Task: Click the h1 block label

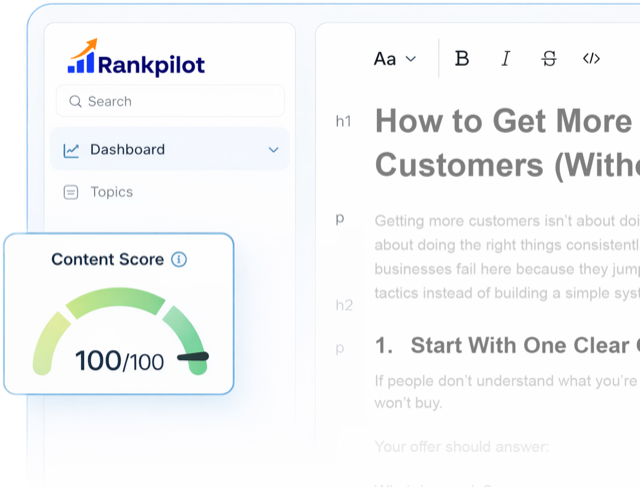Action: click(x=344, y=121)
